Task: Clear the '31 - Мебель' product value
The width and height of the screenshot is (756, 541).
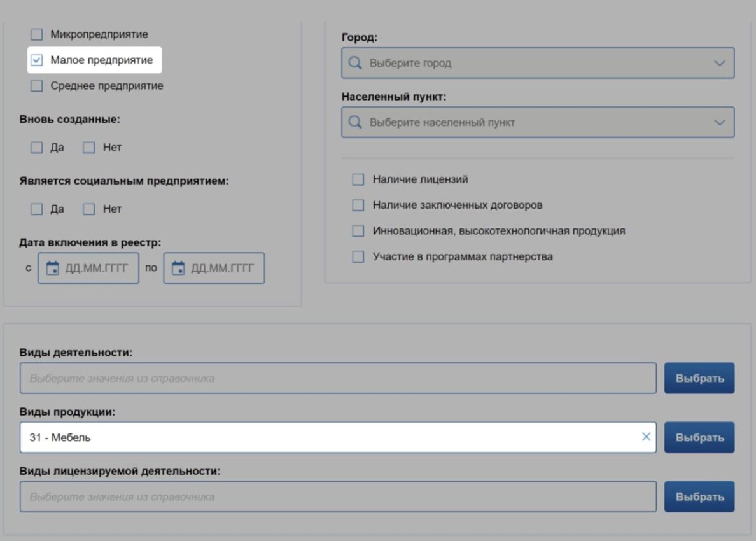Action: 646,437
